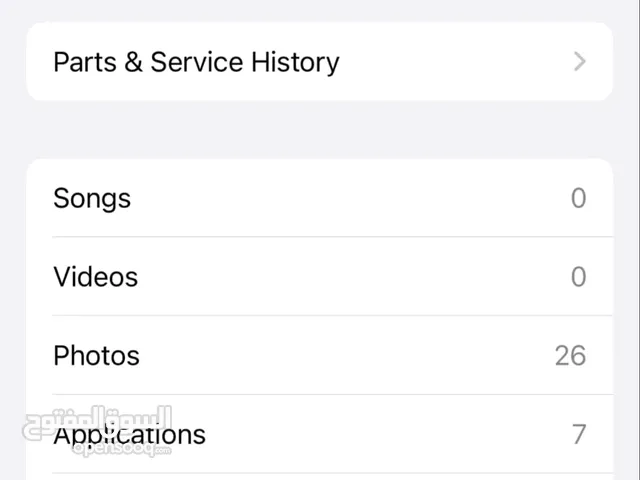
Task: Click the Applications count showing 7
Action: click(x=579, y=434)
